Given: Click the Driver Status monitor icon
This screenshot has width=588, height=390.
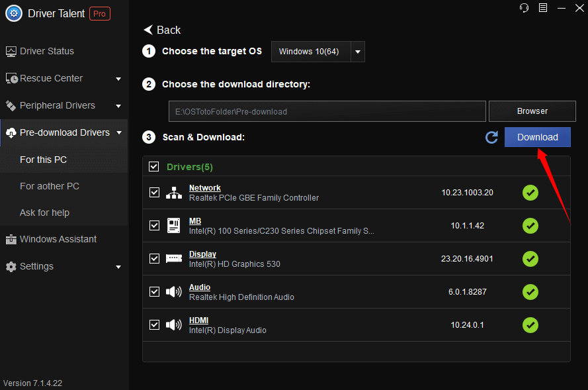Looking at the screenshot, I should point(11,52).
